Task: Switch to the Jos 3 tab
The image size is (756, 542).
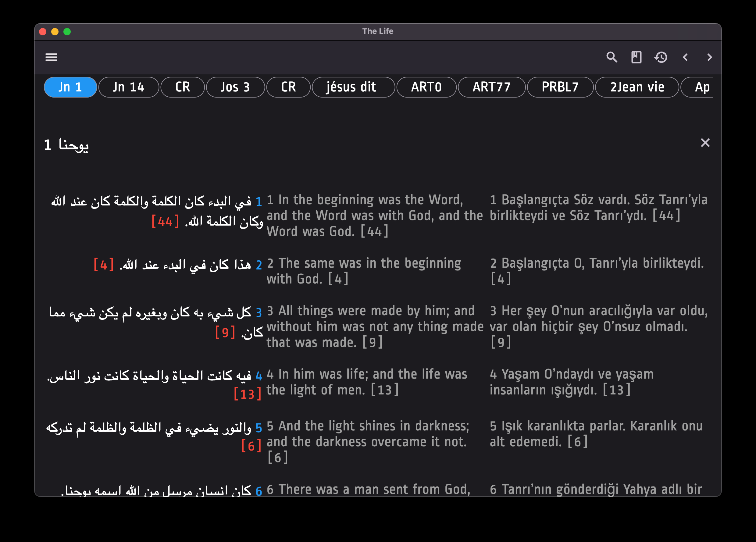Action: point(235,87)
